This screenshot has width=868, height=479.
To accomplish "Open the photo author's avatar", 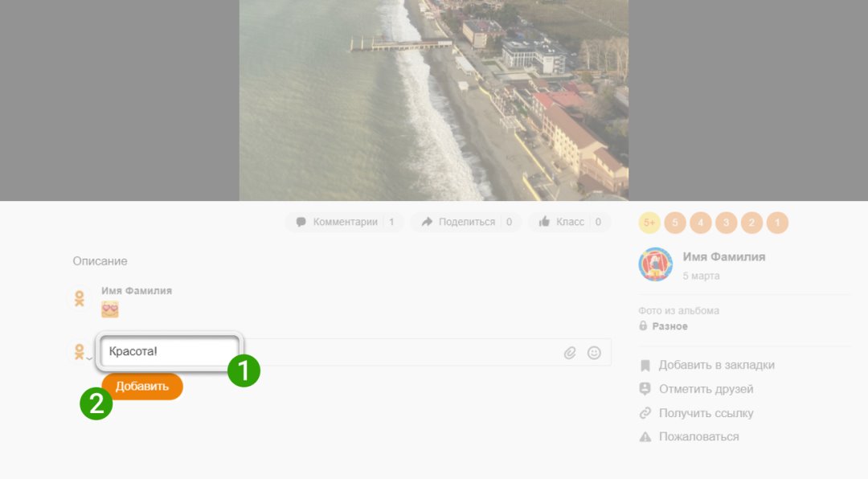I will [655, 264].
